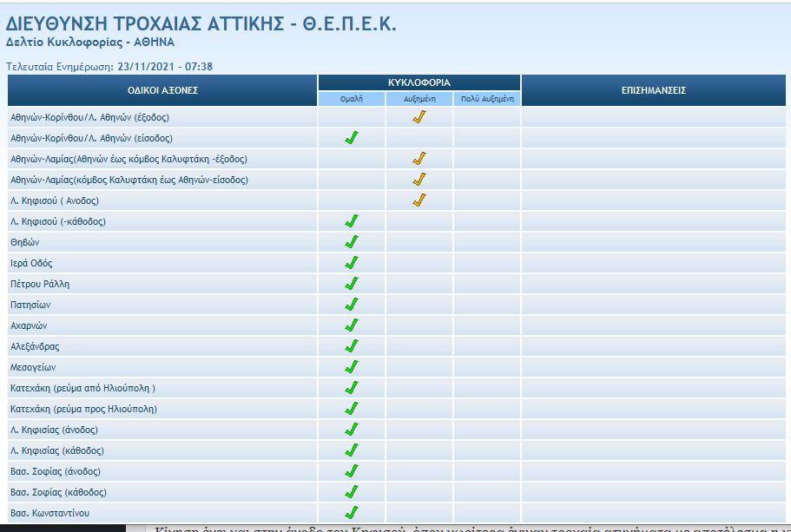Select the ΟΔΙΚΟΙ ΑΞΟΝΕΣ column header
Image resolution: width=791 pixels, height=532 pixels.
pos(163,90)
